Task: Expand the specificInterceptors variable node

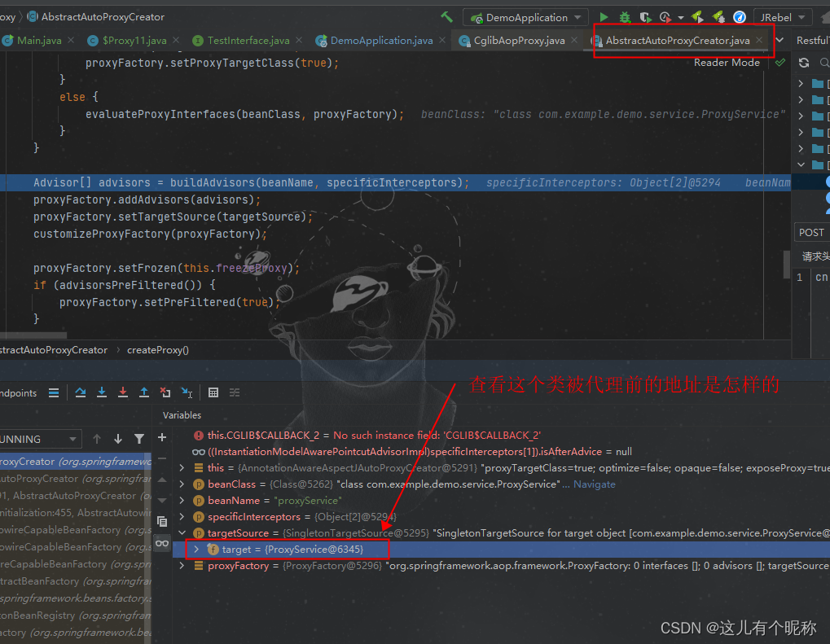Action: [182, 517]
